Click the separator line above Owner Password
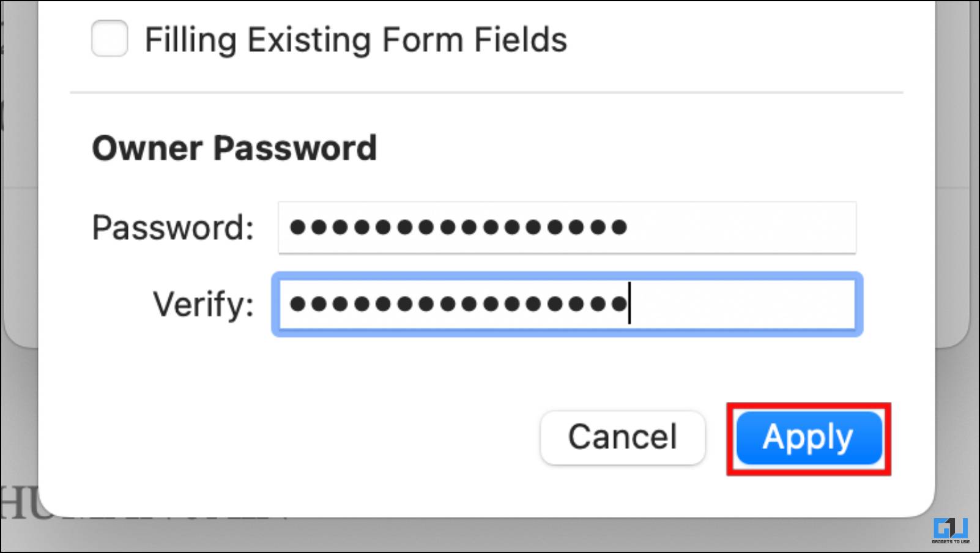The height and width of the screenshot is (553, 980). click(486, 93)
